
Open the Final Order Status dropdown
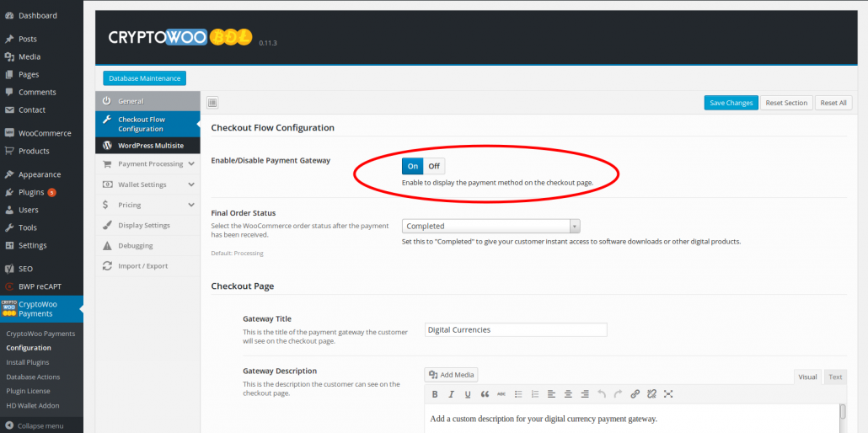491,226
